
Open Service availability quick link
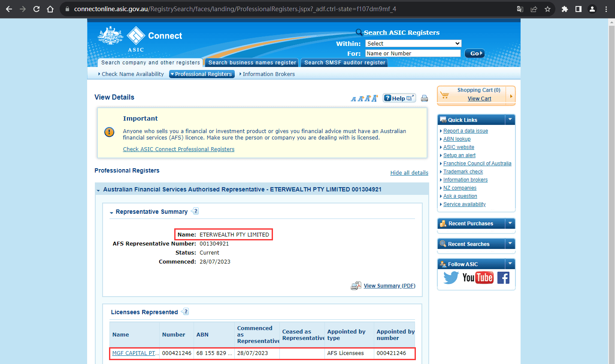(x=464, y=204)
